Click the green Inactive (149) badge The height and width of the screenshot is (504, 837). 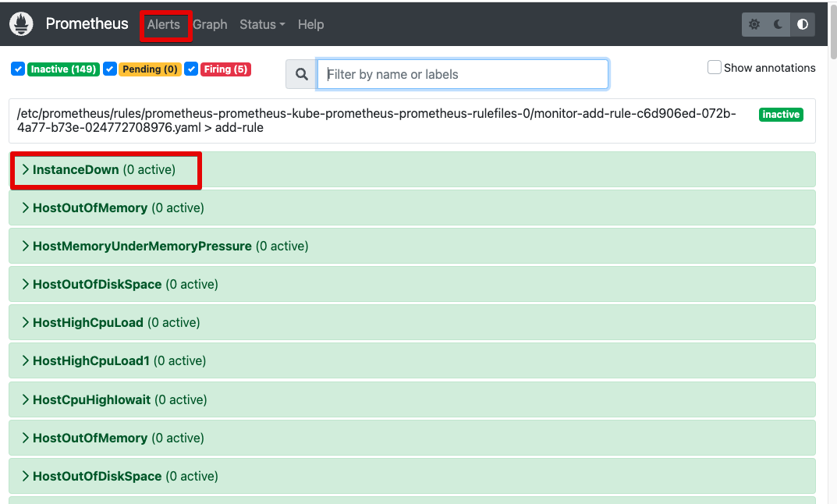click(63, 69)
